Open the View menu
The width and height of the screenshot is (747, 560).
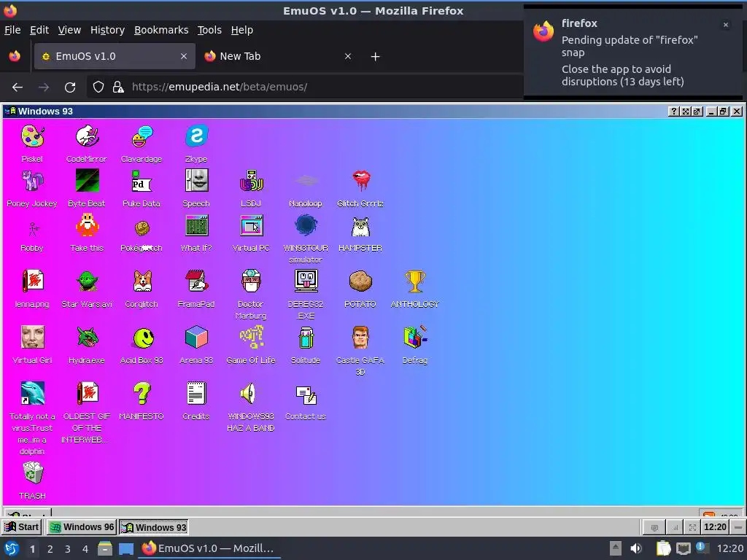(x=69, y=30)
